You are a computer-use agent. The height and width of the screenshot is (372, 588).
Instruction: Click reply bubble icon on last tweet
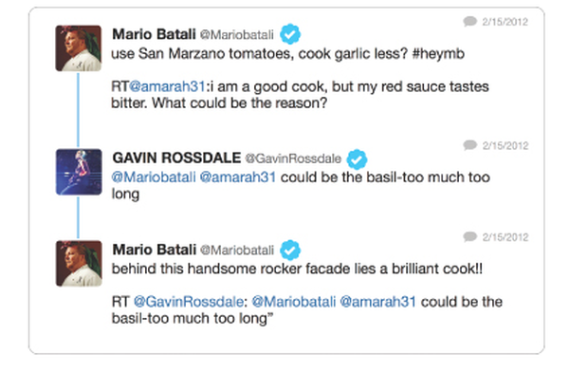pyautogui.click(x=469, y=237)
